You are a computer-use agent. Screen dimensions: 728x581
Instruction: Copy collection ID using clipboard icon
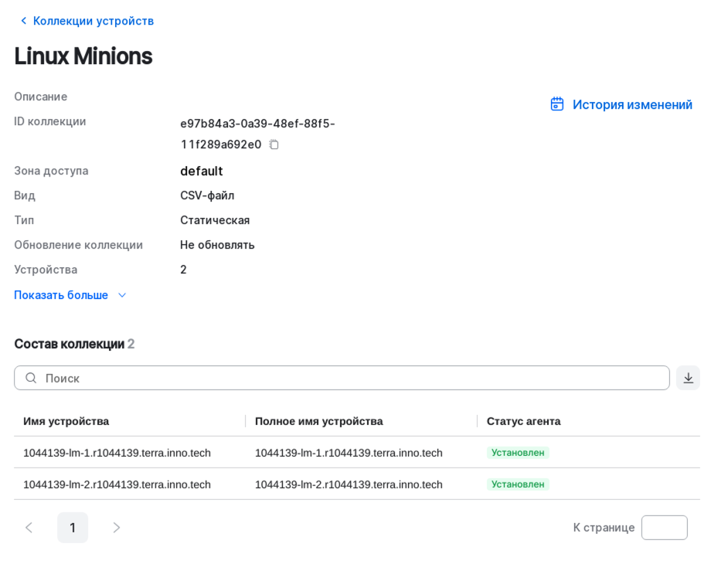(274, 144)
